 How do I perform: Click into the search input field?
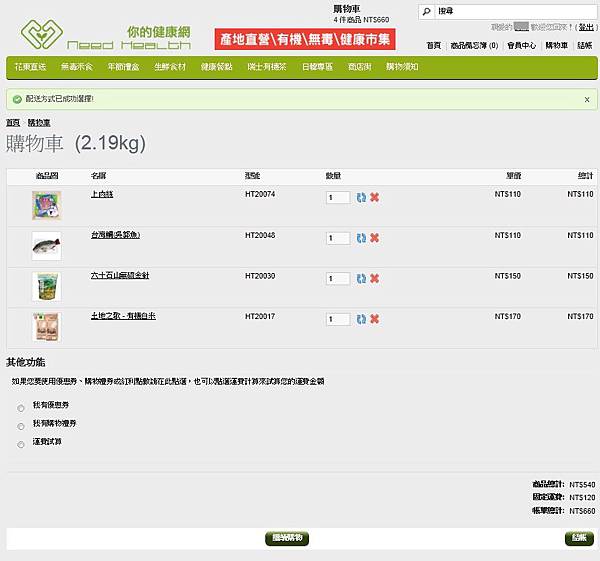coord(516,11)
